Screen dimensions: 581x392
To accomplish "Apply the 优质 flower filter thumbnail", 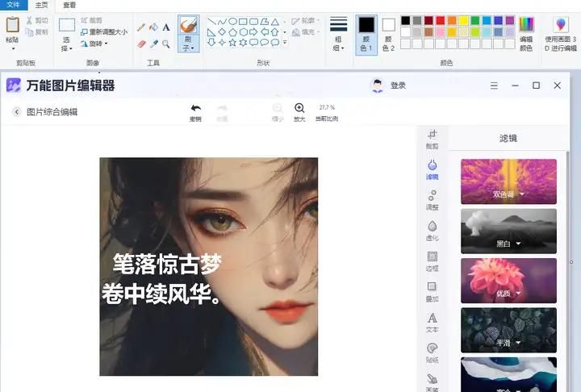I will click(x=508, y=281).
